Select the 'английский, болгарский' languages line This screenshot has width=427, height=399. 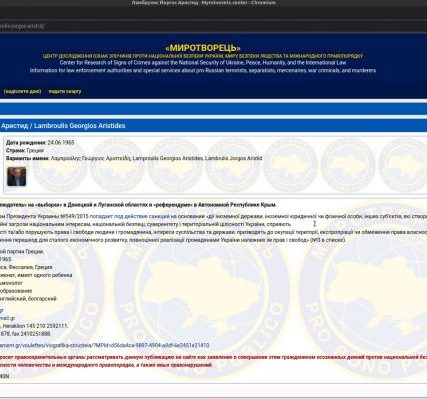(x=28, y=299)
